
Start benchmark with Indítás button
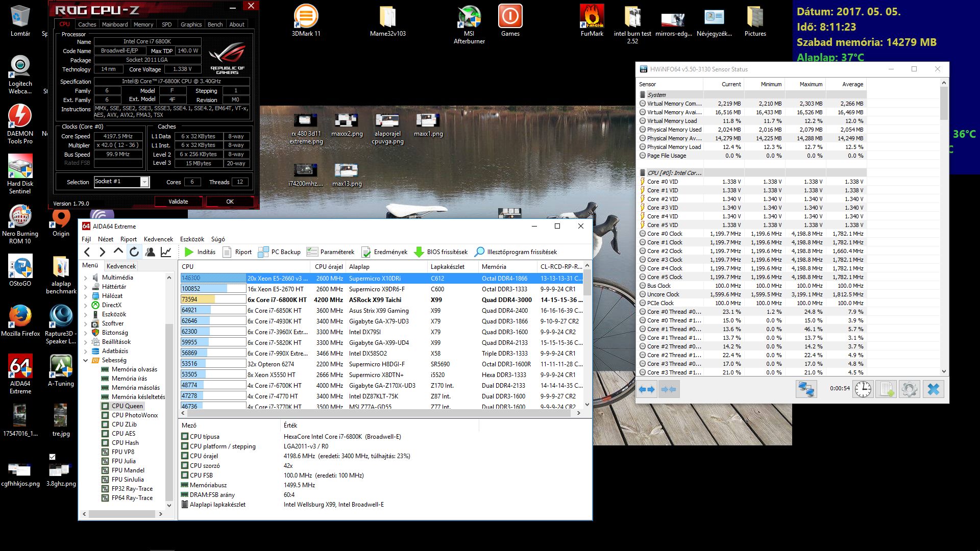pos(200,252)
